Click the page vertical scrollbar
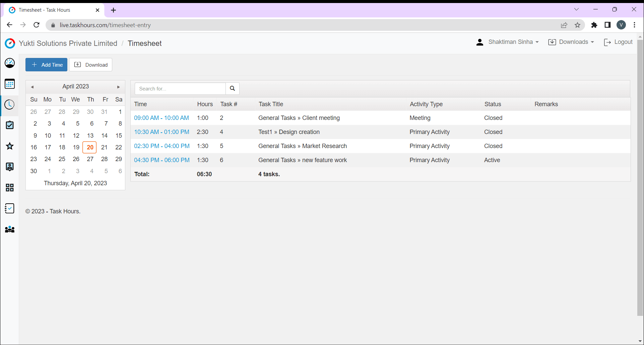This screenshot has height=345, width=644. pyautogui.click(x=640, y=178)
